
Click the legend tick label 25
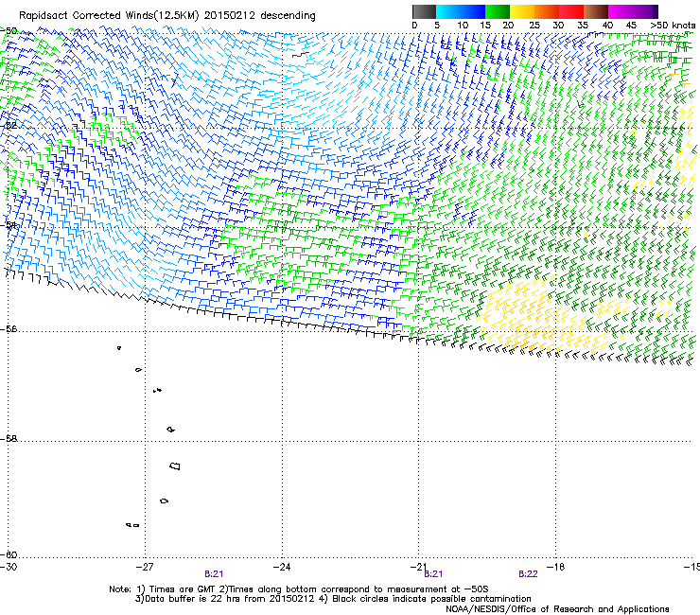point(534,26)
